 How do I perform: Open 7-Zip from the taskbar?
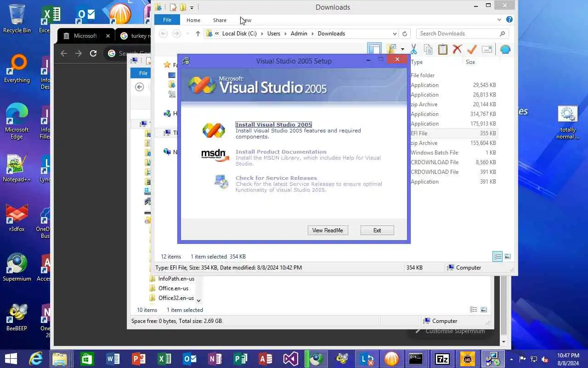pos(442,359)
